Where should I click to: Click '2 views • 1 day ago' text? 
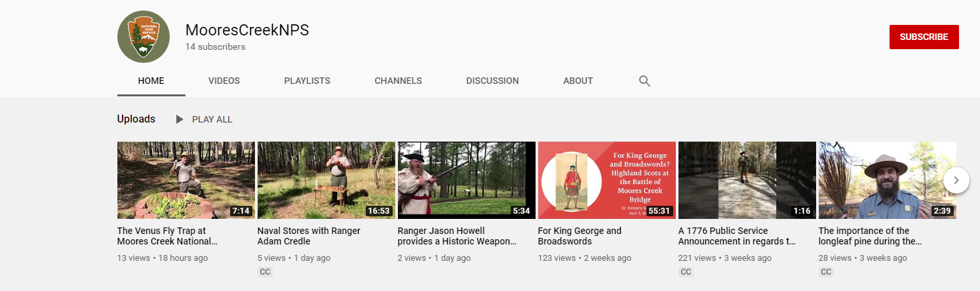point(435,258)
